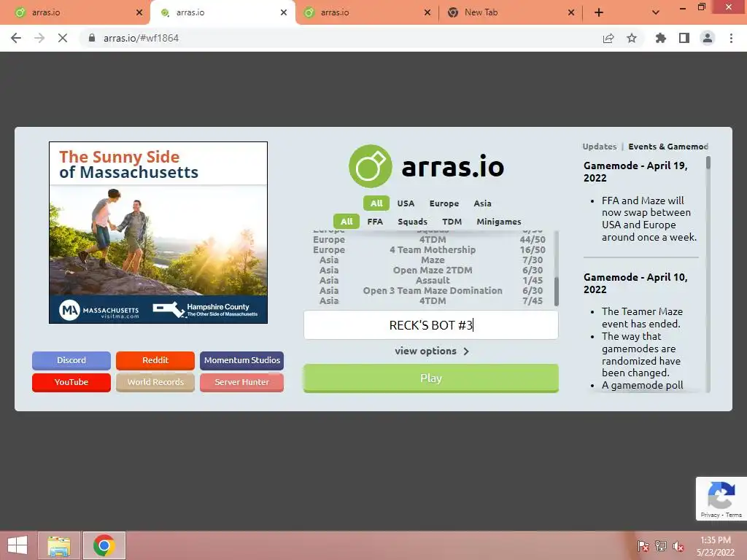Select Asia Open 3 Team Maze Domination

pyautogui.click(x=429, y=290)
